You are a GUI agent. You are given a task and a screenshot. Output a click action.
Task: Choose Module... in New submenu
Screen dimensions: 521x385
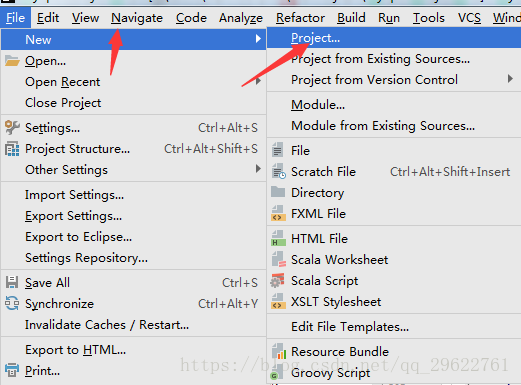coord(394,105)
